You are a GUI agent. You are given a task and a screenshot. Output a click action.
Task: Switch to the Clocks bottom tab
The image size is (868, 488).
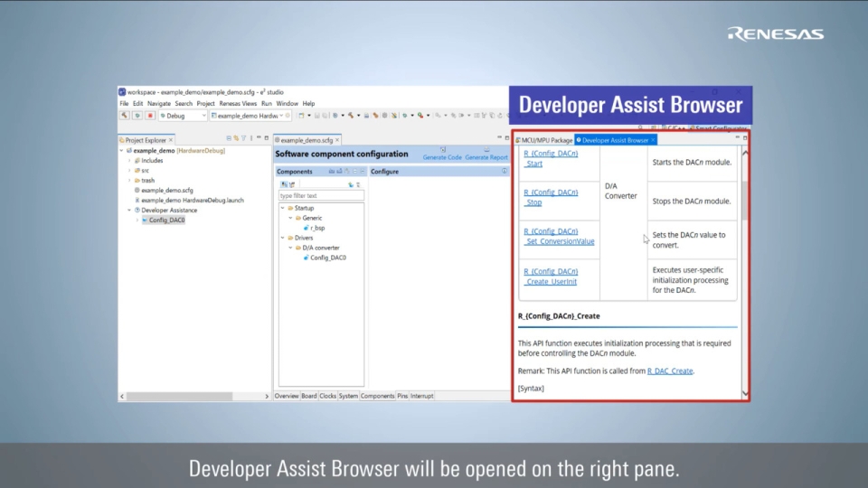(x=327, y=396)
